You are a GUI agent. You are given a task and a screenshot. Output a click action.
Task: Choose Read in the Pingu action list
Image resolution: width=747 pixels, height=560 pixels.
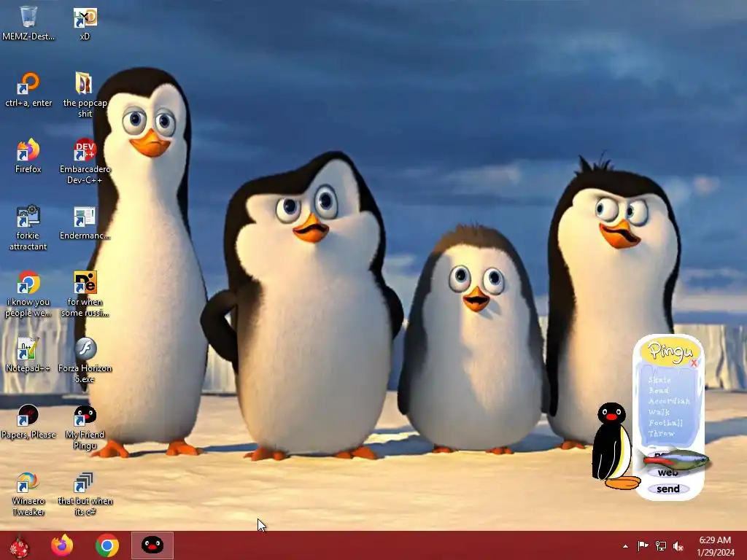(x=659, y=391)
